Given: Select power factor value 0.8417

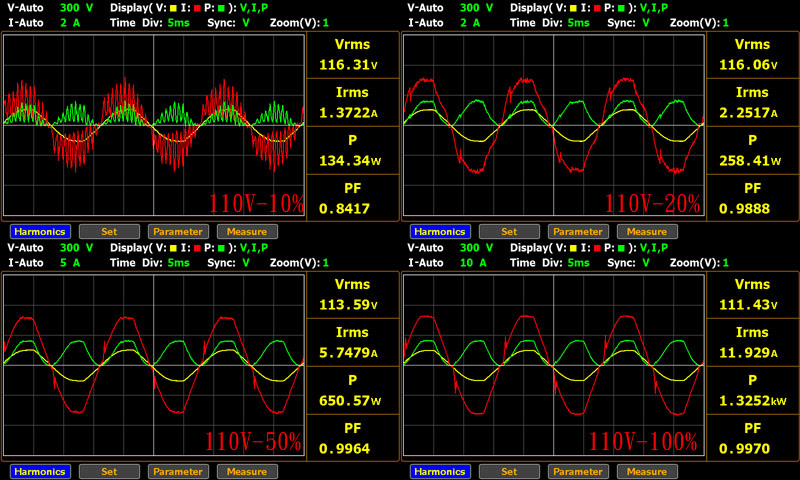Looking at the screenshot, I should click(x=344, y=209).
